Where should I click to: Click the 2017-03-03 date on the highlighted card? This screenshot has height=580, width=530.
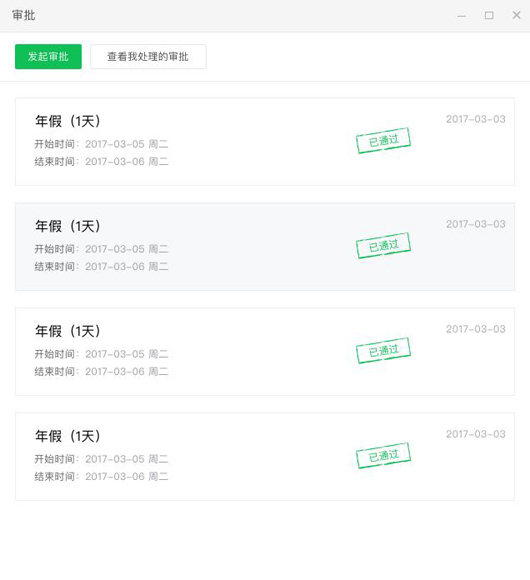pyautogui.click(x=476, y=224)
